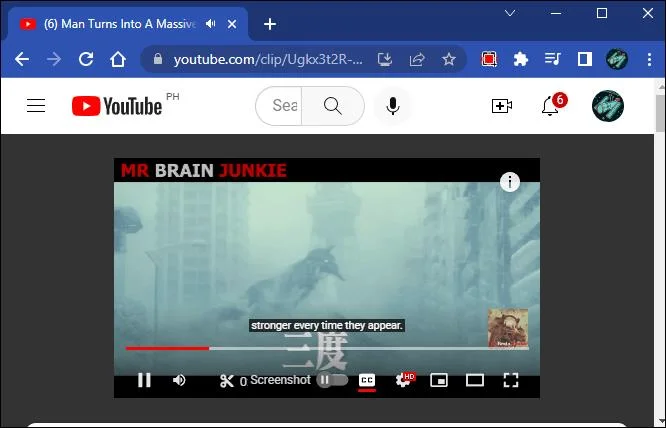Open the Create video camera icon
The height and width of the screenshot is (428, 666).
[502, 106]
